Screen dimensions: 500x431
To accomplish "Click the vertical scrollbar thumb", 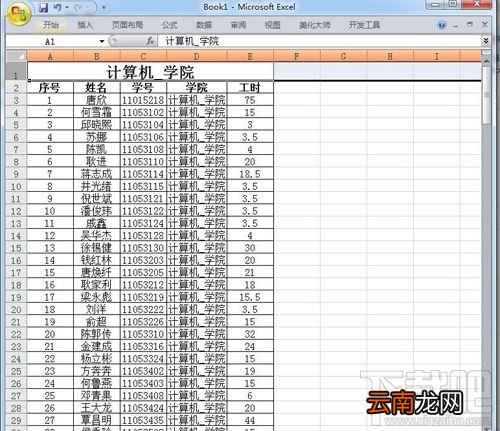I will pos(487,95).
